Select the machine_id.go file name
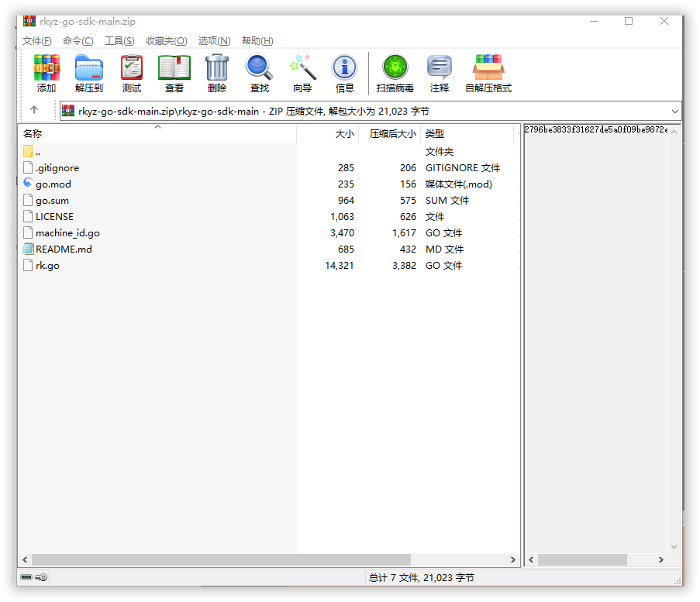Screen dimensions: 700x602 click(68, 233)
